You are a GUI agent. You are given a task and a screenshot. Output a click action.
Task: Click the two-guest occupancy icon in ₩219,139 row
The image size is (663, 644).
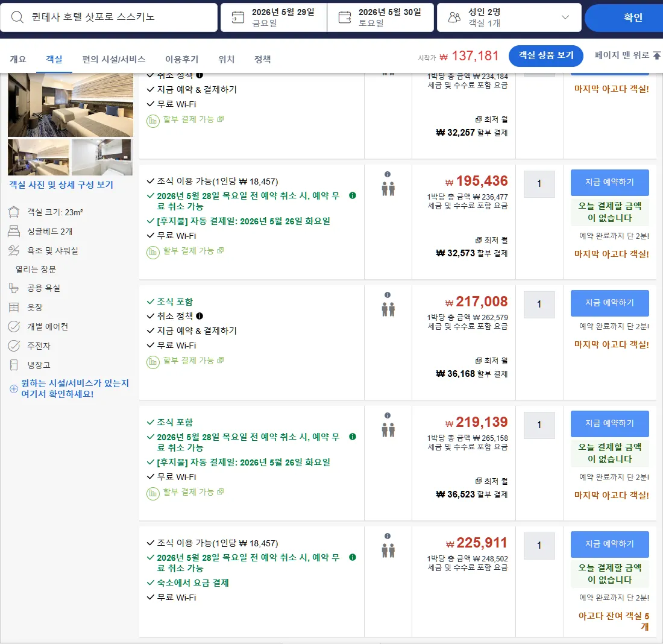tap(388, 430)
